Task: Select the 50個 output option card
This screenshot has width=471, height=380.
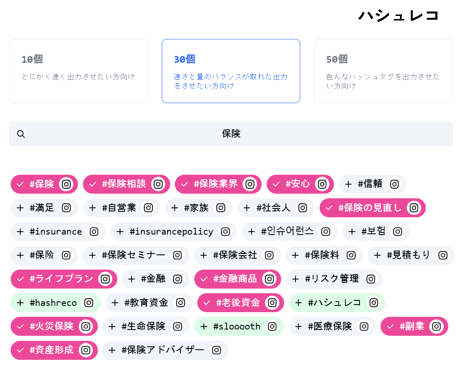Action: pos(383,71)
